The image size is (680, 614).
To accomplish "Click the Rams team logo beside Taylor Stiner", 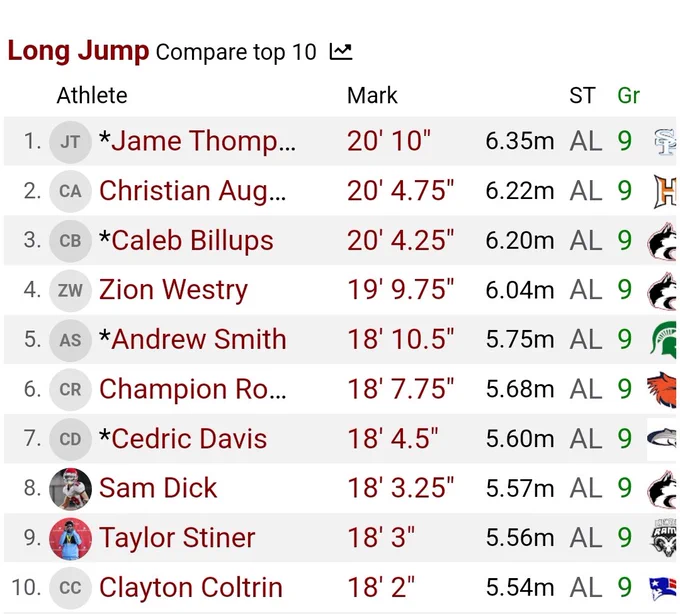I will pyautogui.click(x=664, y=538).
